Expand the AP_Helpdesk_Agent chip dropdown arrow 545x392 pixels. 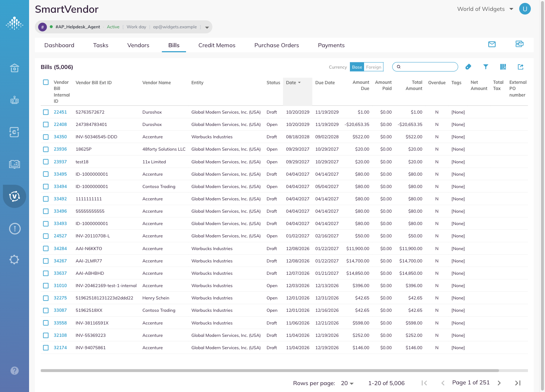[207, 27]
